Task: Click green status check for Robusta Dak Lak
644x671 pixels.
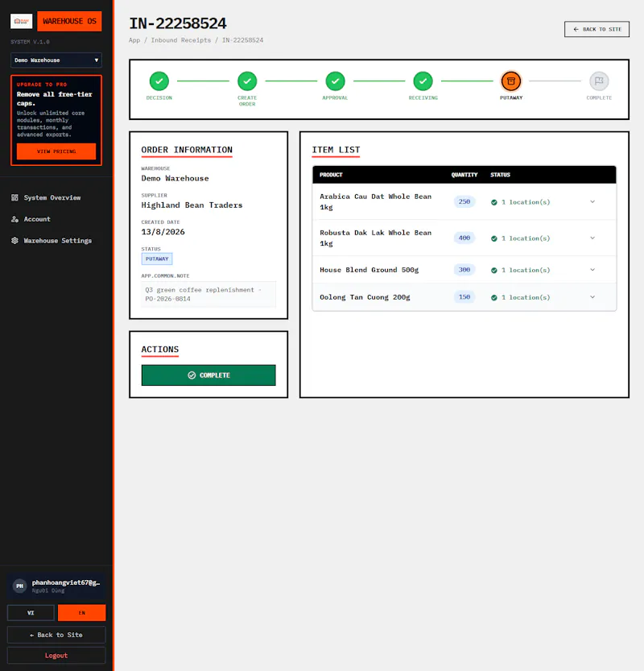Action: [494, 238]
